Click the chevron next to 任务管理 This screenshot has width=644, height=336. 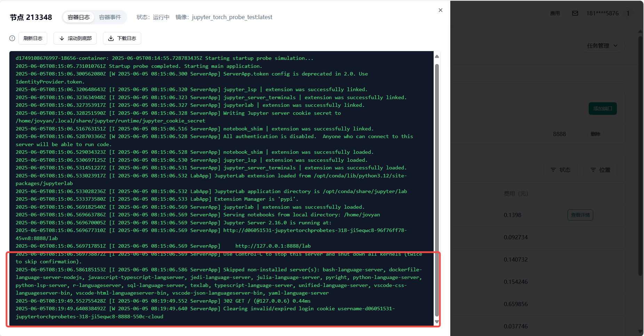click(615, 46)
